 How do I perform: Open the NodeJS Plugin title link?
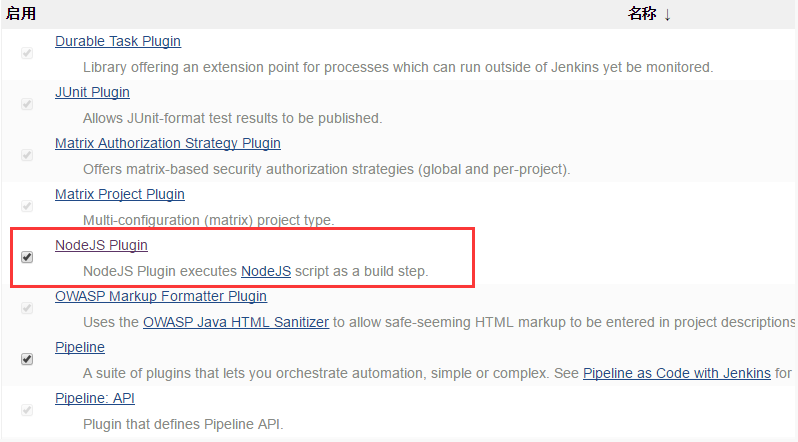click(x=101, y=246)
